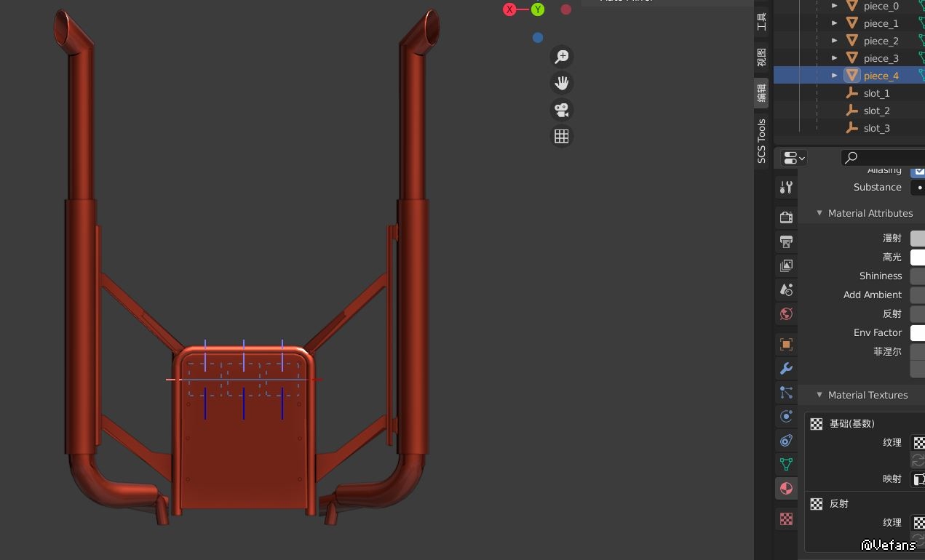Click the piece_3 mesh object icon
The height and width of the screenshot is (560, 925).
(x=851, y=58)
